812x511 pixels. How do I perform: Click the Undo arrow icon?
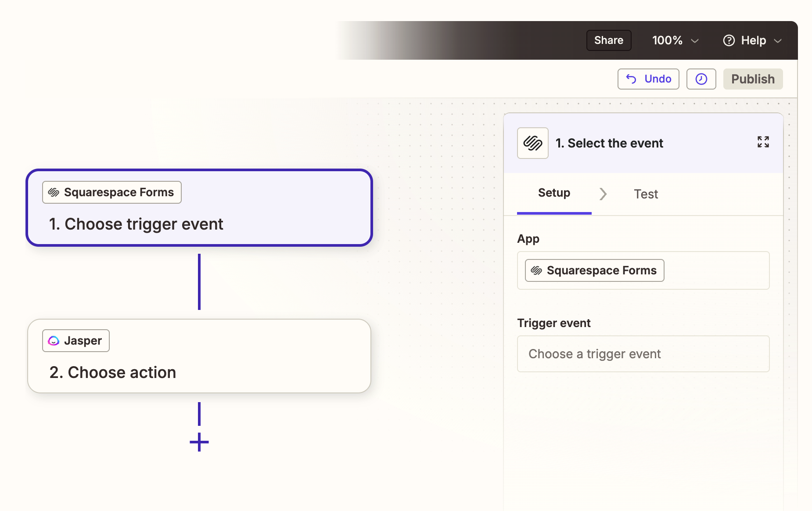point(631,79)
